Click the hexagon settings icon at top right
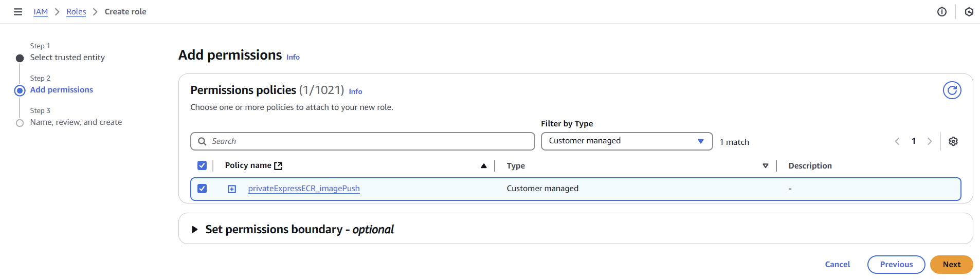This screenshot has height=280, width=980. point(969,12)
